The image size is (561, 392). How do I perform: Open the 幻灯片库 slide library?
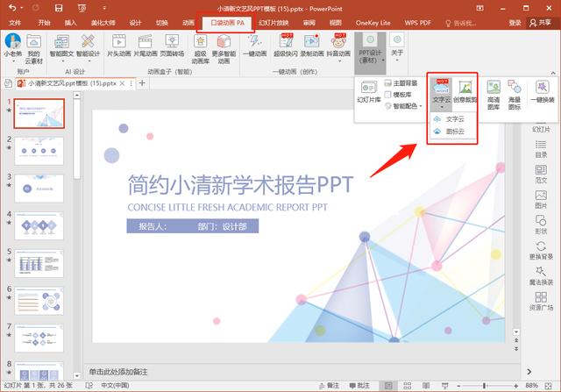pyautogui.click(x=369, y=92)
